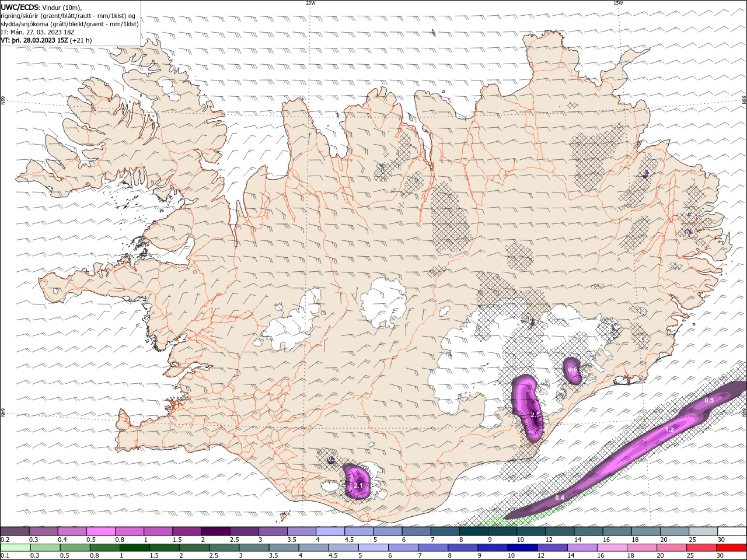Viewport: 747px width, 560px height.
Task: Select the 9 blue swatch in rain legend
Action: tap(493, 548)
